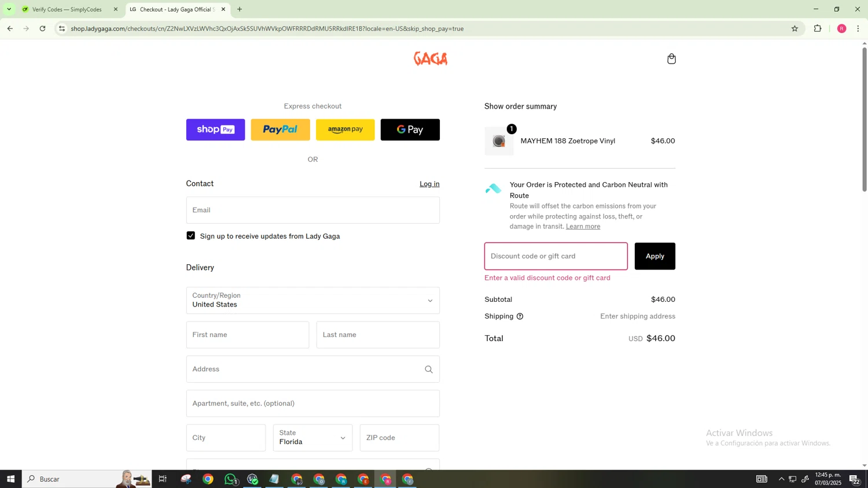Focus the Address input field

(x=312, y=369)
